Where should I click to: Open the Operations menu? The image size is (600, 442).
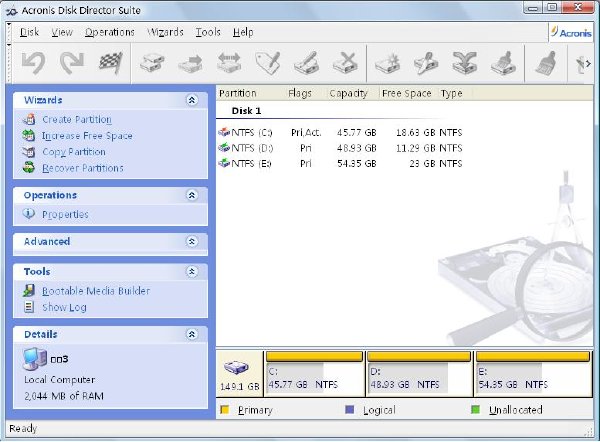click(x=110, y=32)
